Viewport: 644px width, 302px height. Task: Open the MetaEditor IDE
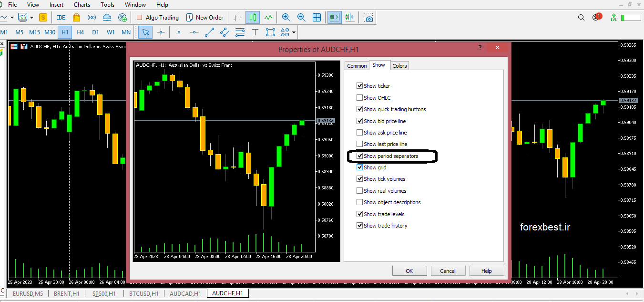coord(61,17)
